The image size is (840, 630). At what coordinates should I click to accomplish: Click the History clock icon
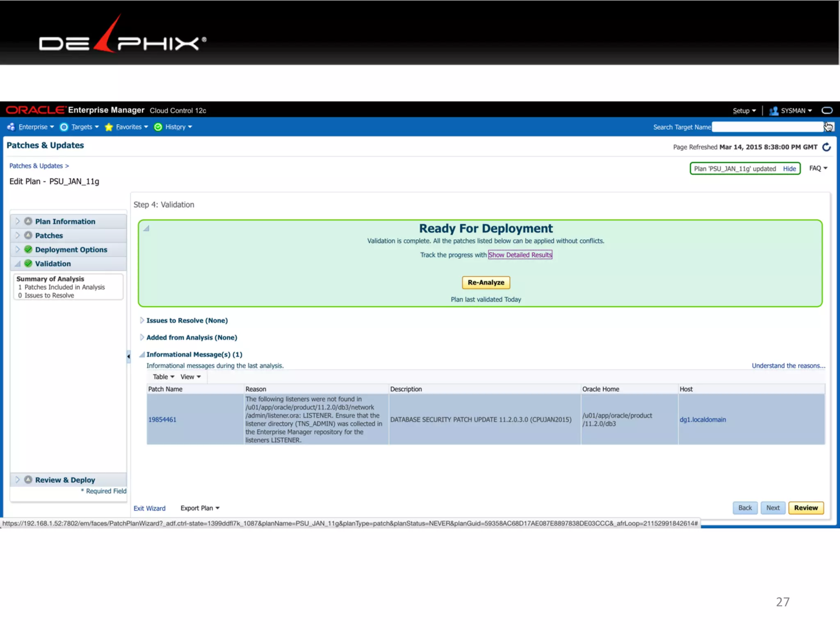158,127
